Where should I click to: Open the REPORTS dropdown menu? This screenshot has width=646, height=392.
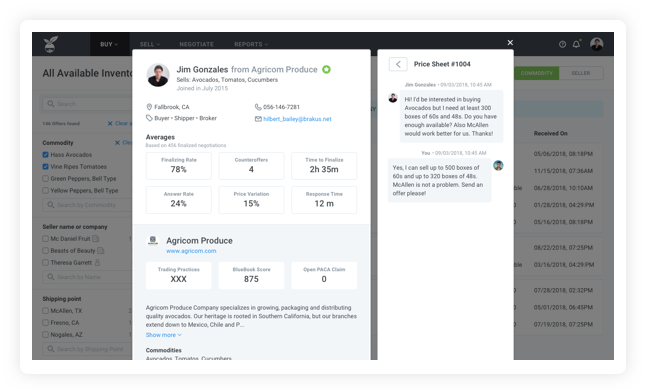coord(251,44)
